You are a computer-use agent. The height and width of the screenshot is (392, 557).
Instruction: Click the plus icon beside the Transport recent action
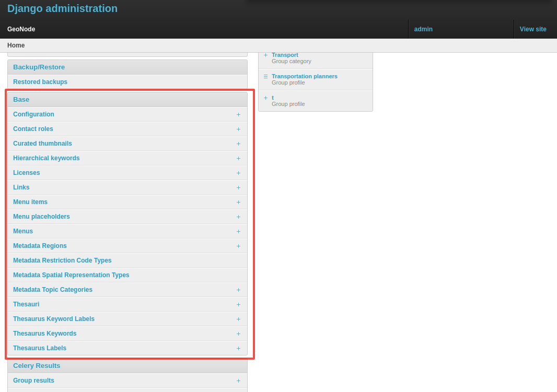click(265, 55)
